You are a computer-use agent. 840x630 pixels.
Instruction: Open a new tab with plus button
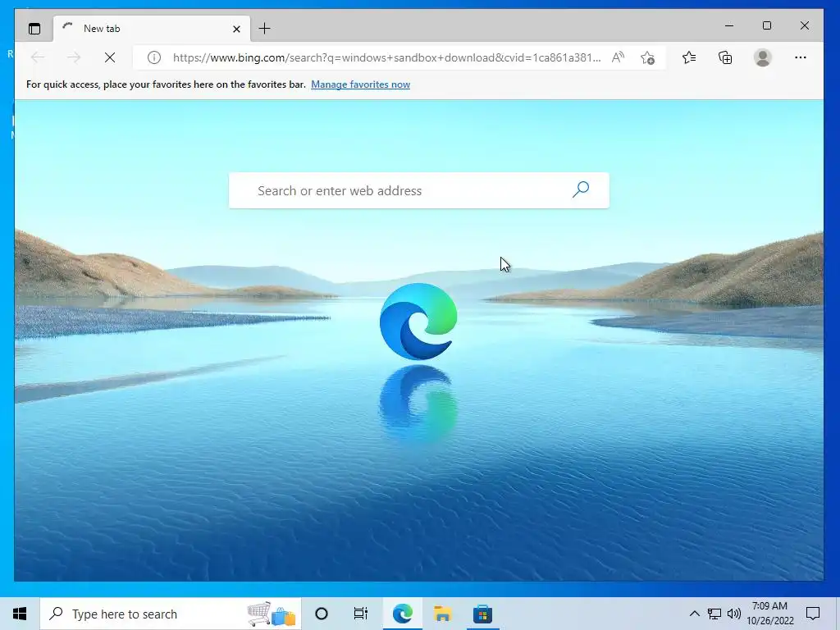[x=265, y=29]
